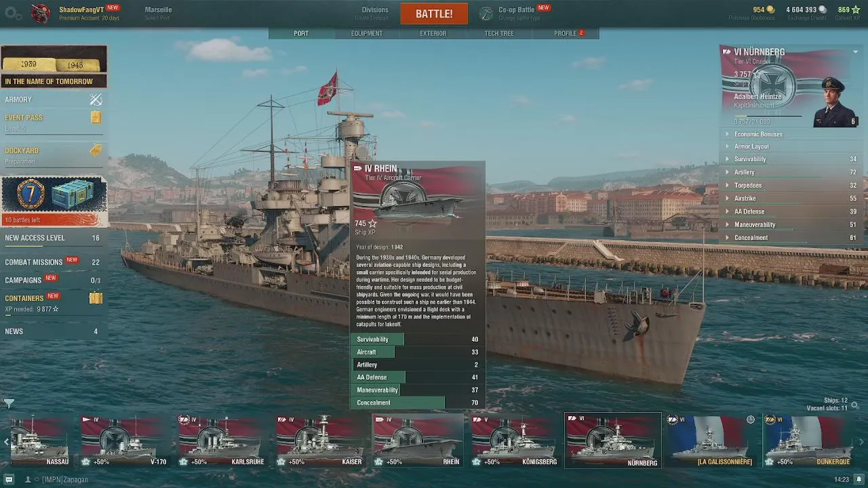868x488 pixels.
Task: Open carousel settings gear icon
Action: point(854,405)
